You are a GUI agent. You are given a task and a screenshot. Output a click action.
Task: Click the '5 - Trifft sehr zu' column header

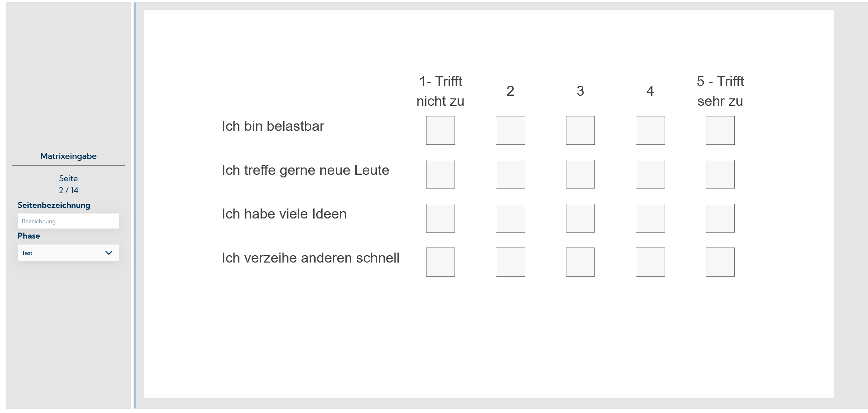pyautogui.click(x=720, y=91)
